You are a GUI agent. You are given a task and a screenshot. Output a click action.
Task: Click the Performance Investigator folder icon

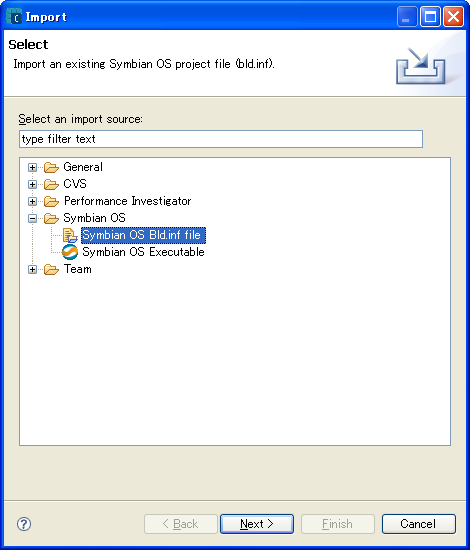pyautogui.click(x=51, y=201)
